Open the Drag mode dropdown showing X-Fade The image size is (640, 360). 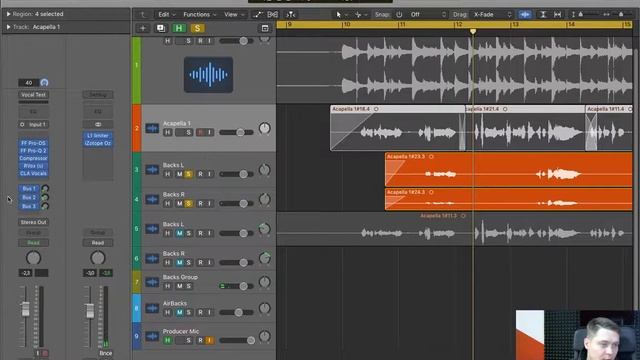click(x=493, y=15)
